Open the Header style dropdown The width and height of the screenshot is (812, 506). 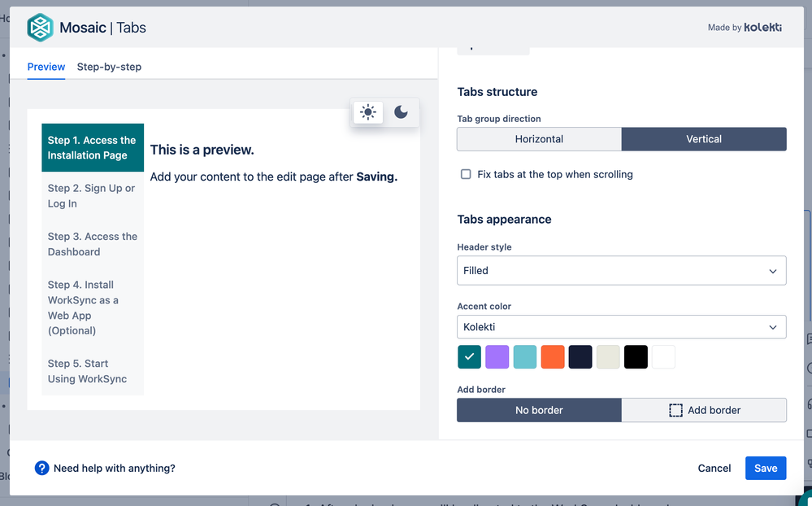click(x=621, y=270)
